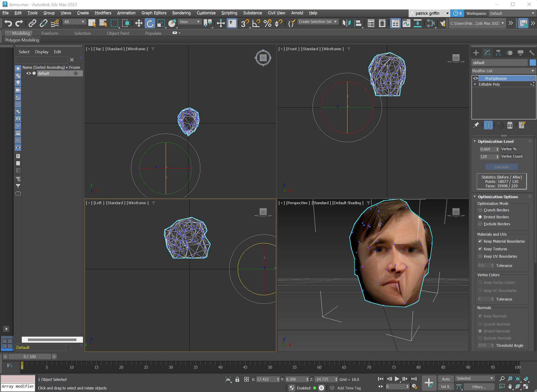Viewport: 537px width, 392px height.
Task: Pin the modifier stack
Action: (x=476, y=125)
